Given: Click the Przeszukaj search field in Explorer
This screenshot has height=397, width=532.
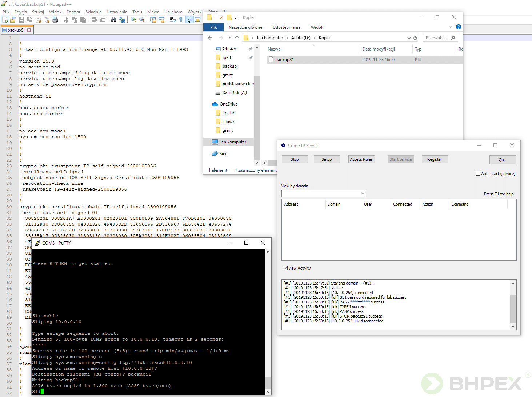Looking at the screenshot, I should pos(440,38).
